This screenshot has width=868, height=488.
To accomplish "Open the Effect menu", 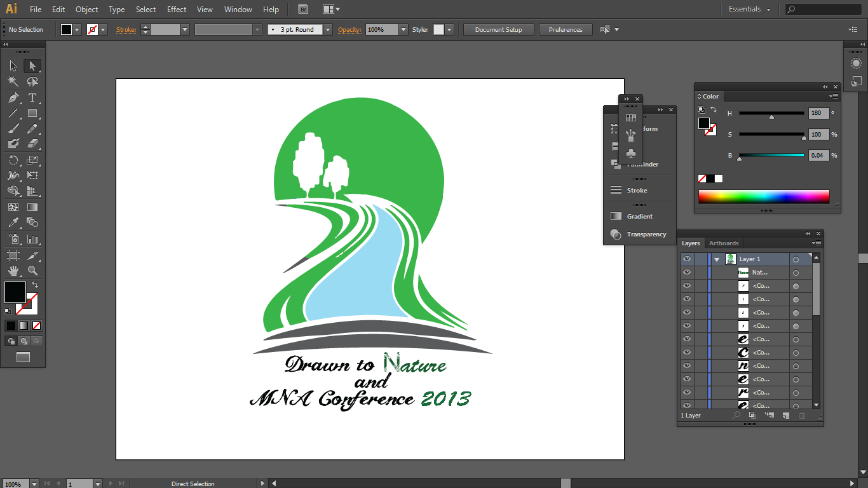I will click(177, 10).
